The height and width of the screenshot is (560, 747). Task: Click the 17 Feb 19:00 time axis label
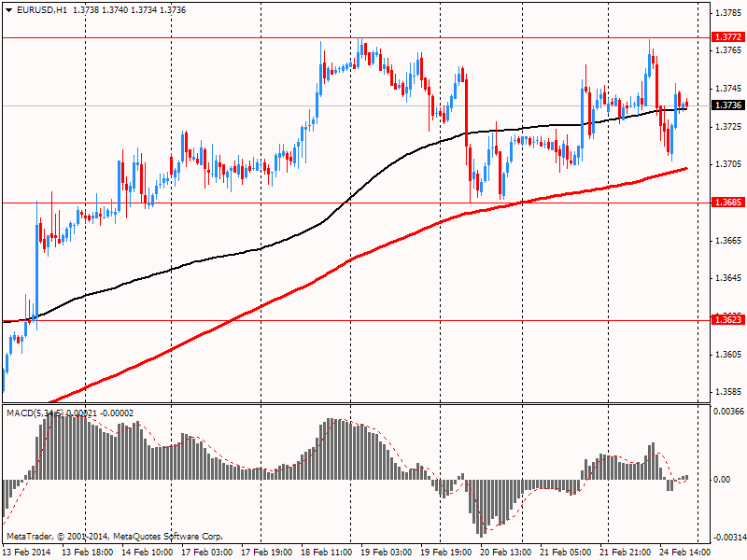click(267, 552)
